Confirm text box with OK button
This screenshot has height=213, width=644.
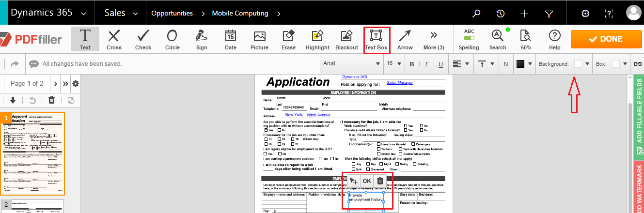(367, 181)
